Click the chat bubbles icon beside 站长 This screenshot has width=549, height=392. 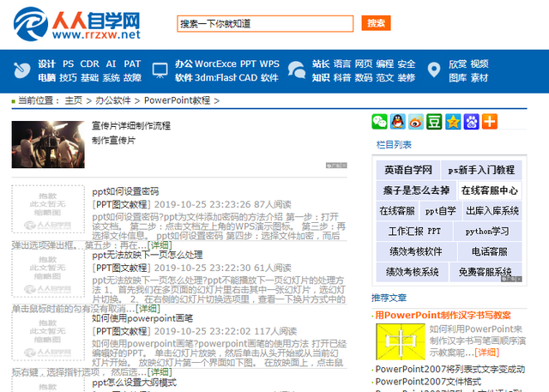297,69
